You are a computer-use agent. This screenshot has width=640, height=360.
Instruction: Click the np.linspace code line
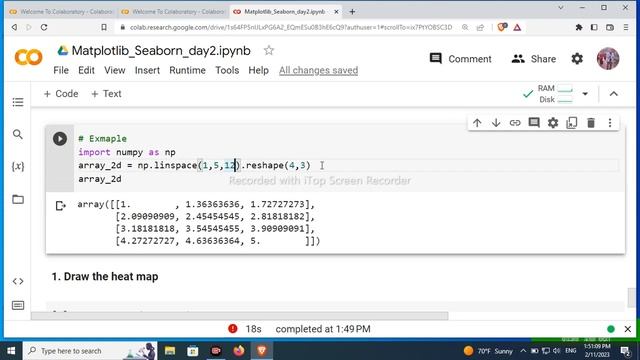(194, 165)
